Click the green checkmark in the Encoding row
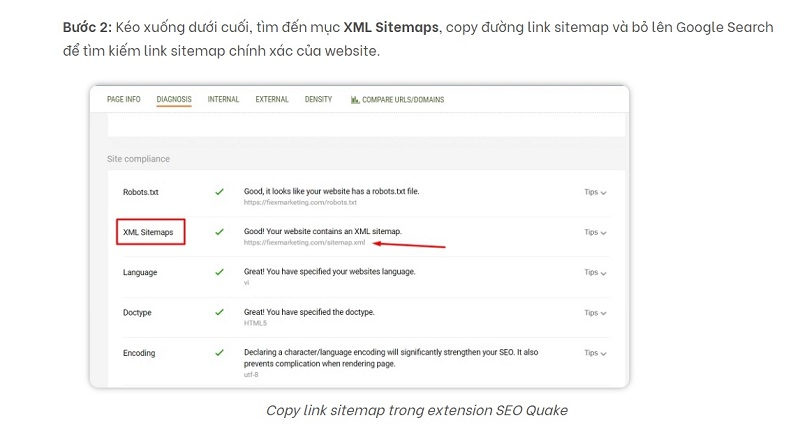This screenshot has width=800, height=434. click(x=219, y=352)
